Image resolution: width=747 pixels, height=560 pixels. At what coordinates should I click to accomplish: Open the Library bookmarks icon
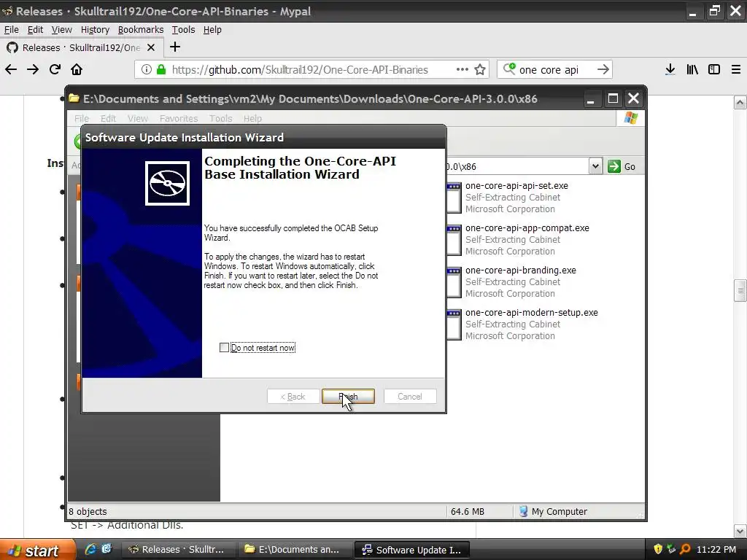pos(692,69)
